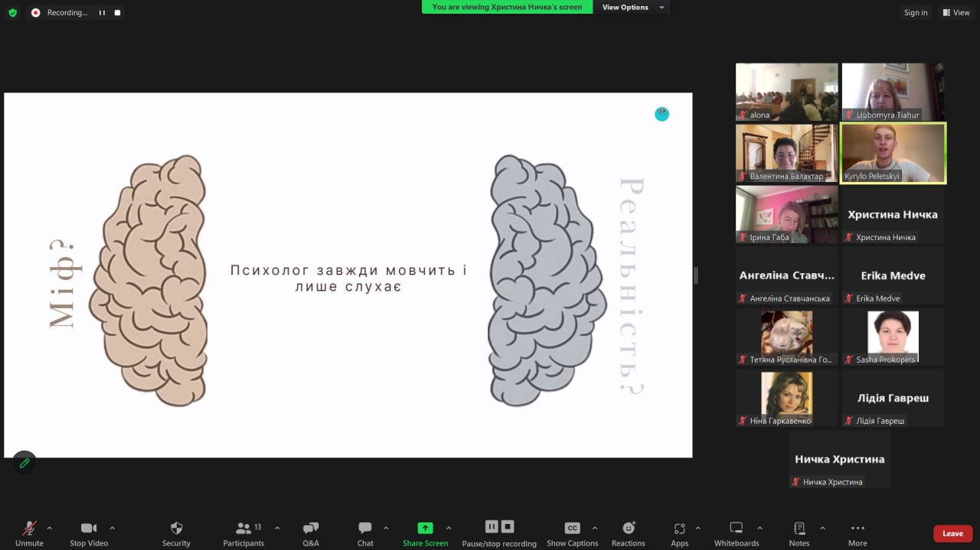
Task: Open the More options menu
Action: click(857, 533)
